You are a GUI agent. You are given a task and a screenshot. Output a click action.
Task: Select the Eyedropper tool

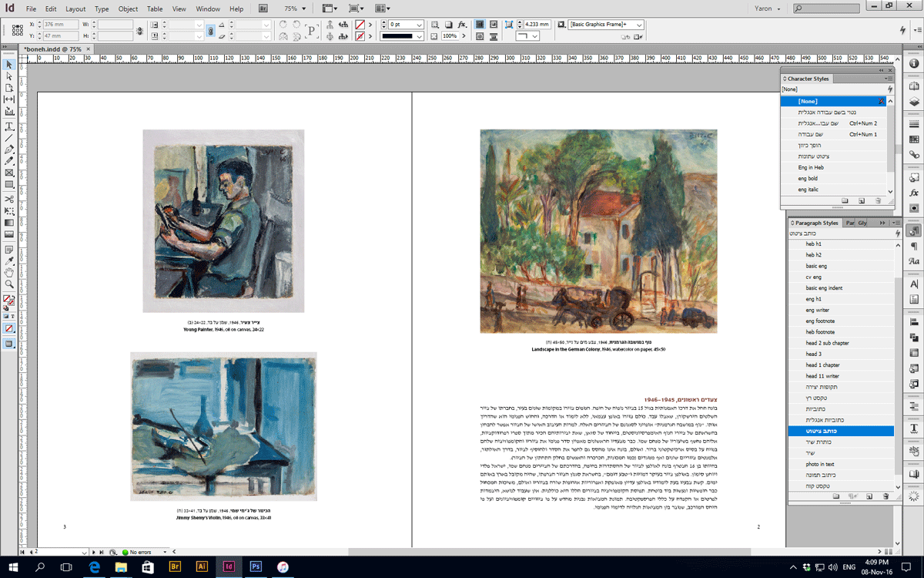coord(9,260)
